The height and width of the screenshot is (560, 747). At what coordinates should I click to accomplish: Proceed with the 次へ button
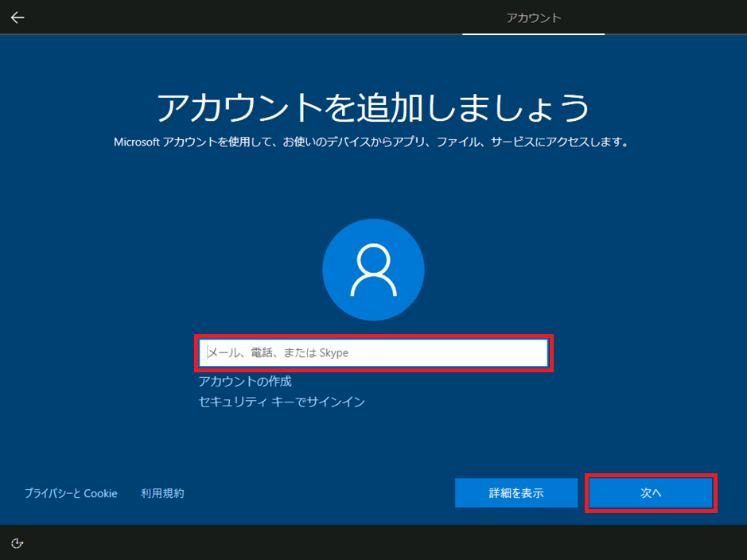(x=651, y=493)
